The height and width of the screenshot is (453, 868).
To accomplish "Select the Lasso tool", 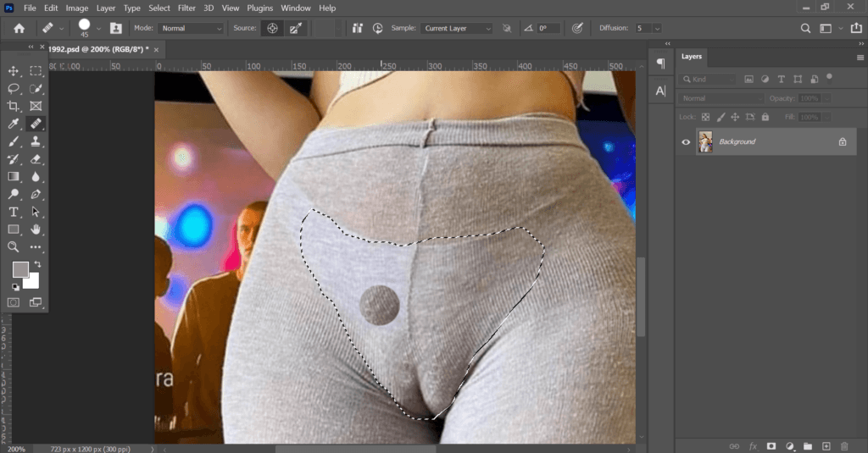I will point(14,89).
